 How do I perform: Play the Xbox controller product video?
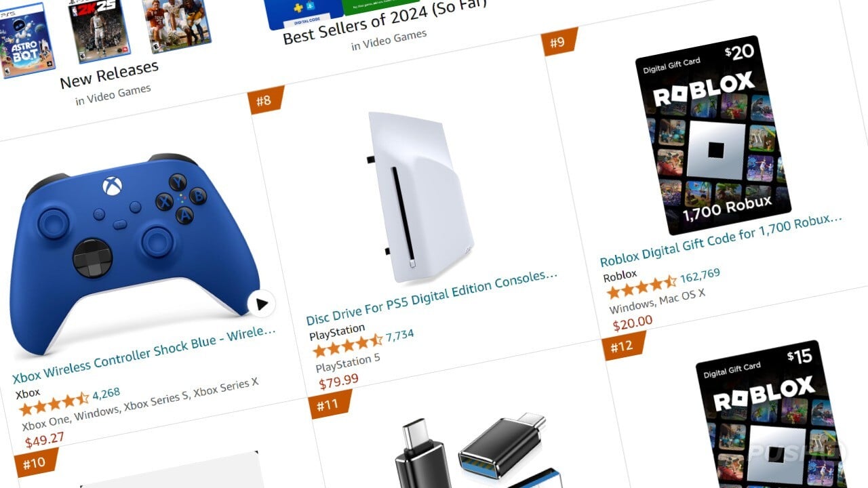(262, 303)
